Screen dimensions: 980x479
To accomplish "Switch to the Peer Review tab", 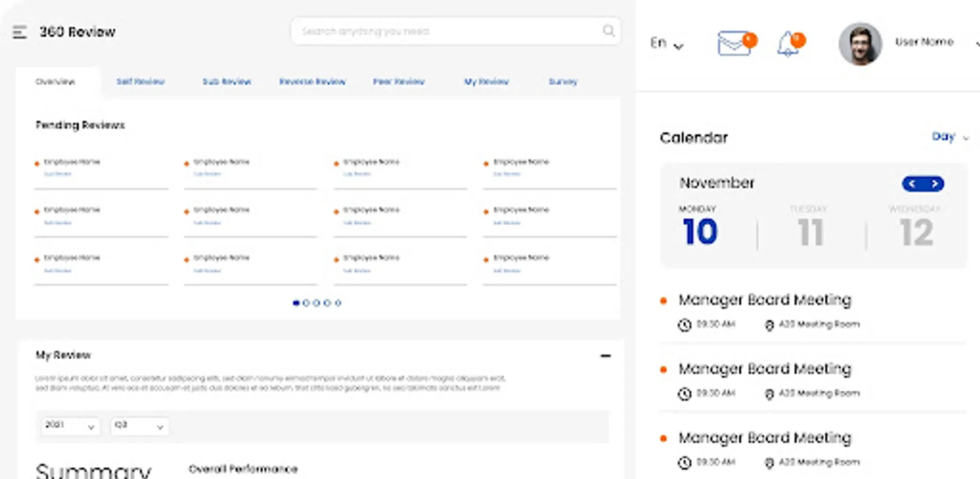I will point(399,81).
